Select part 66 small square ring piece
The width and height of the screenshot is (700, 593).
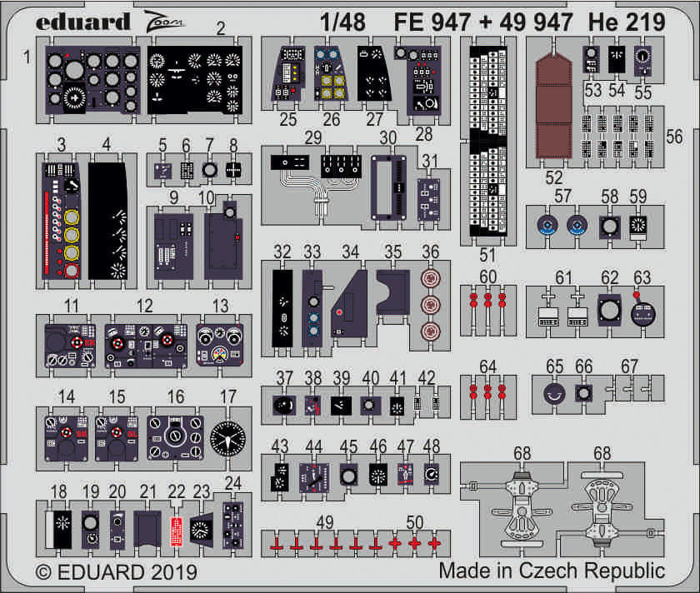583,393
